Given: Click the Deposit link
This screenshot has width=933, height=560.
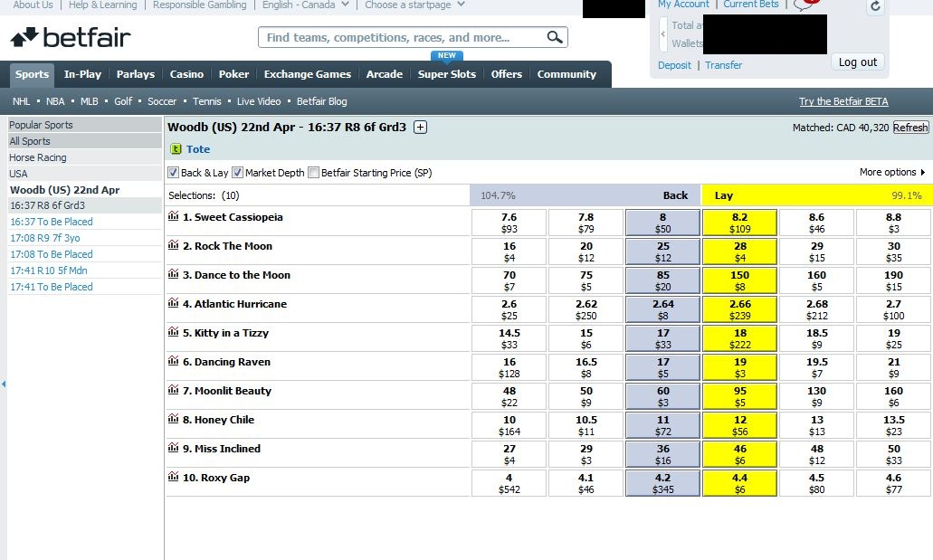Looking at the screenshot, I should [x=674, y=65].
